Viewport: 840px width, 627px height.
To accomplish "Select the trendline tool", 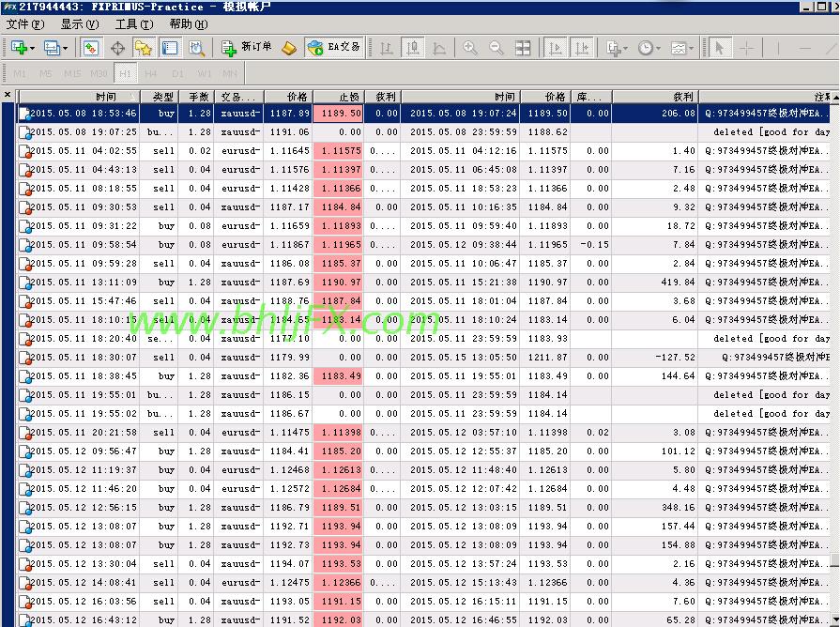I will pos(831,48).
